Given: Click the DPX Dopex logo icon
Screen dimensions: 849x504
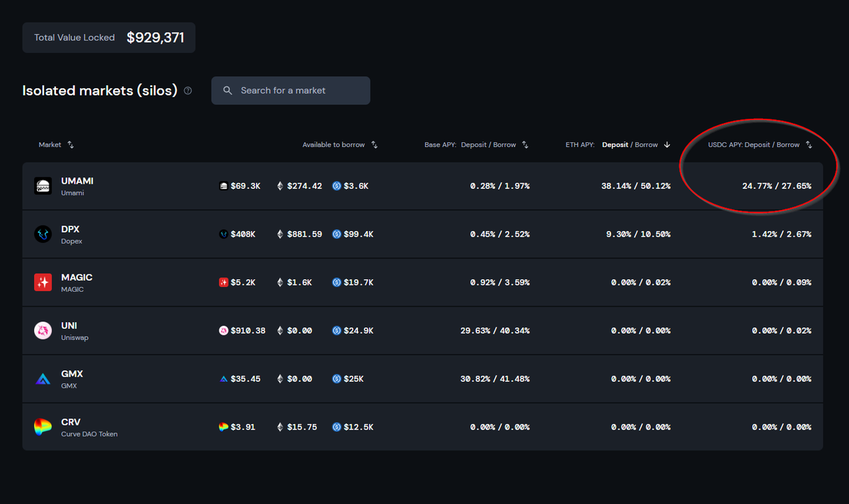Looking at the screenshot, I should tap(43, 234).
